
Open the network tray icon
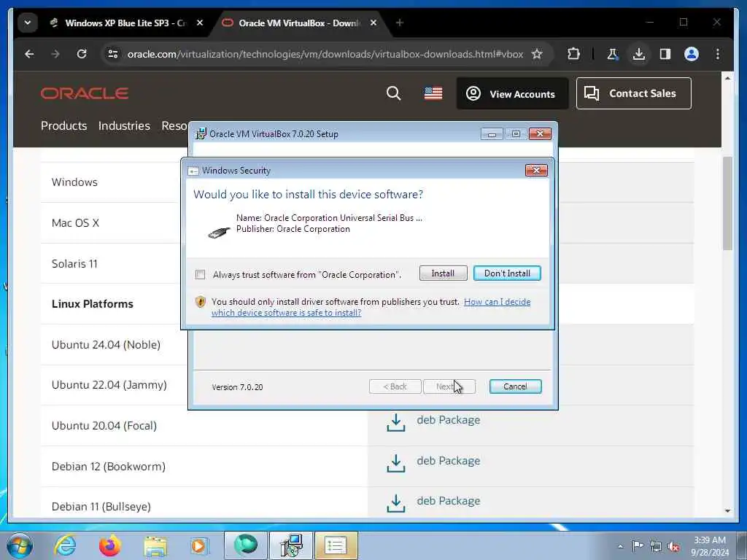click(x=656, y=546)
